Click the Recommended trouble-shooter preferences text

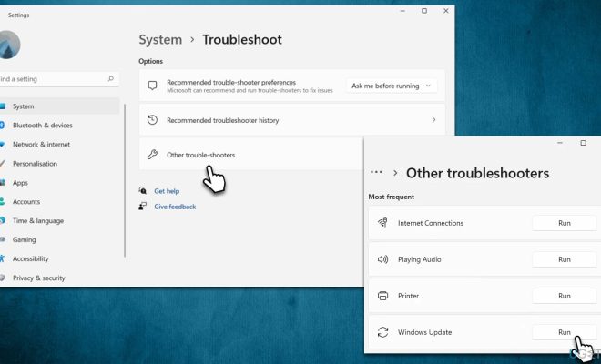(231, 83)
